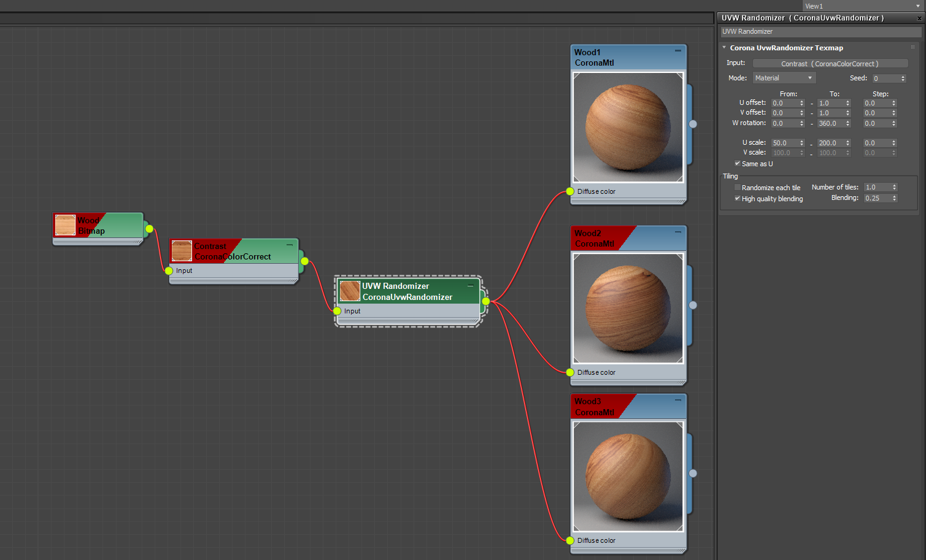926x560 pixels.
Task: Click the Number of tiles field
Action: pos(878,187)
